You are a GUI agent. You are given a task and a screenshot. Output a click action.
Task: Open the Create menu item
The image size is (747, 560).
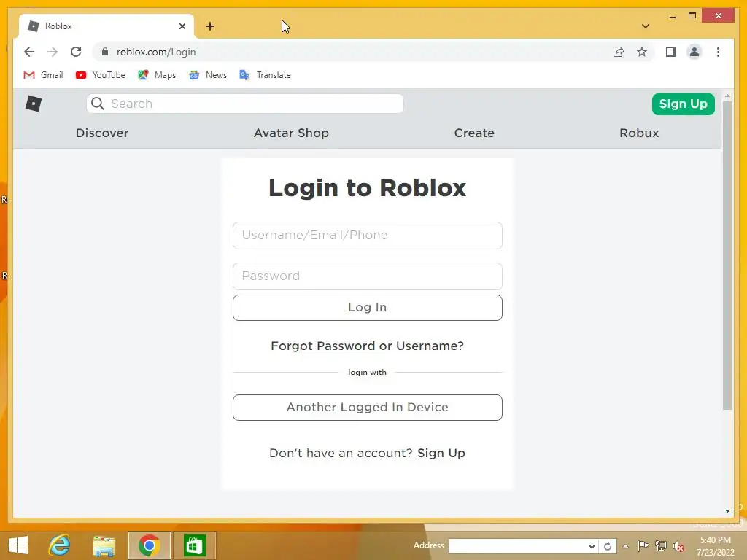tap(474, 133)
